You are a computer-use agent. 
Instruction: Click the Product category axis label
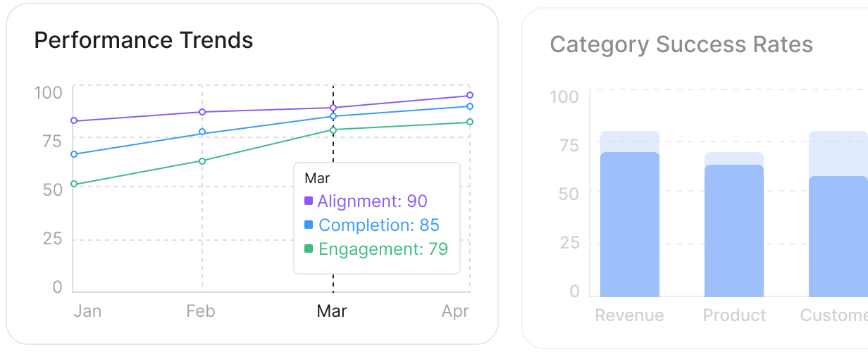(734, 315)
